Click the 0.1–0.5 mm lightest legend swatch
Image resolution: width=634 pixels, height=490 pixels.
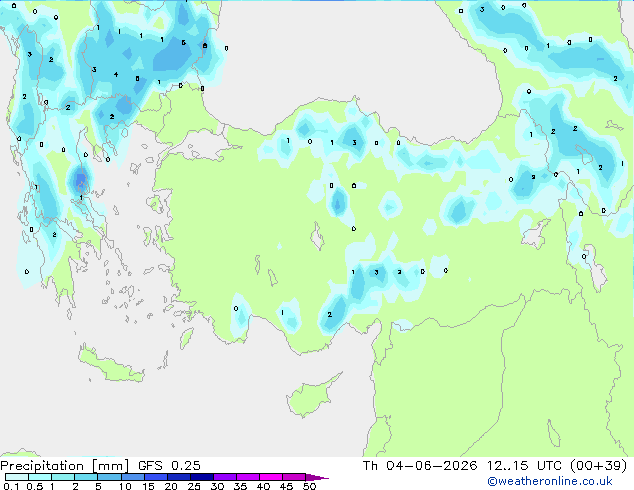click(x=17, y=477)
